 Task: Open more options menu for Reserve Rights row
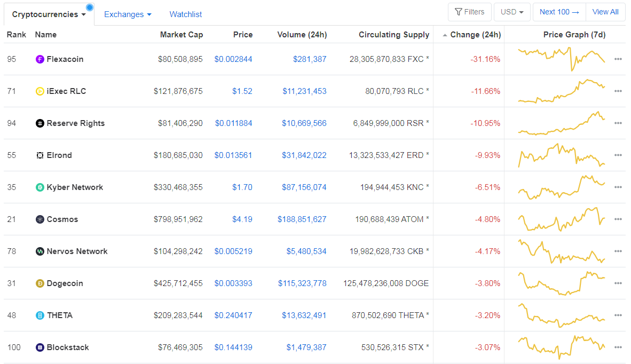pyautogui.click(x=618, y=123)
